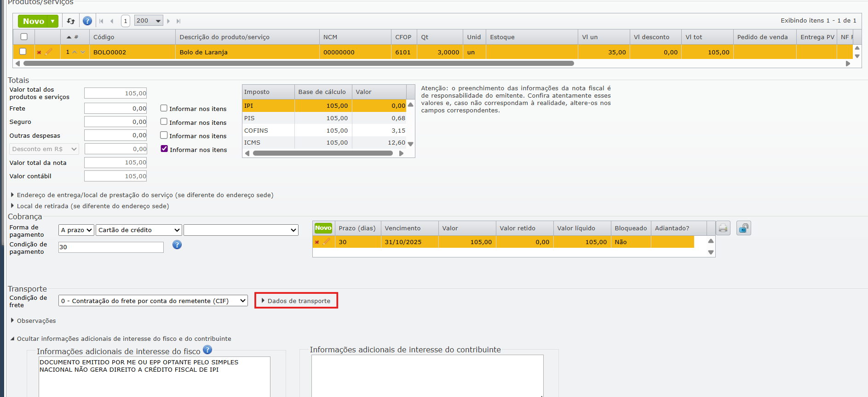This screenshot has width=868, height=397.
Task: Tick the select-all checkbox in products header
Action: (x=24, y=37)
